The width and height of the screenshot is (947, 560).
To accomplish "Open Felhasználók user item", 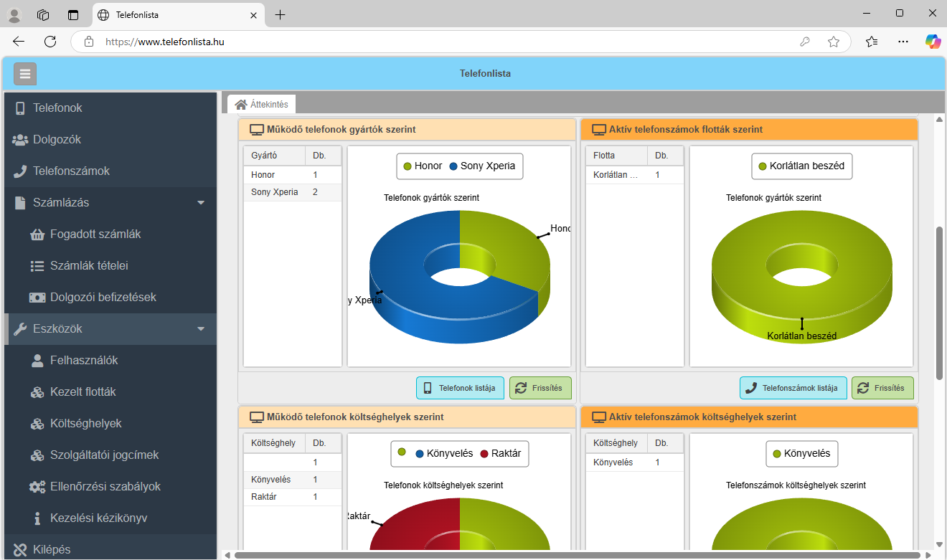I will [84, 361].
